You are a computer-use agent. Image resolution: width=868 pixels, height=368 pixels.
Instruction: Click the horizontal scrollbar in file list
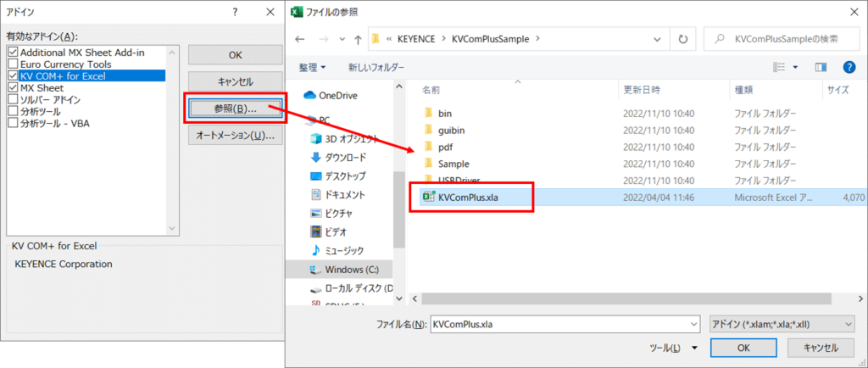point(626,298)
